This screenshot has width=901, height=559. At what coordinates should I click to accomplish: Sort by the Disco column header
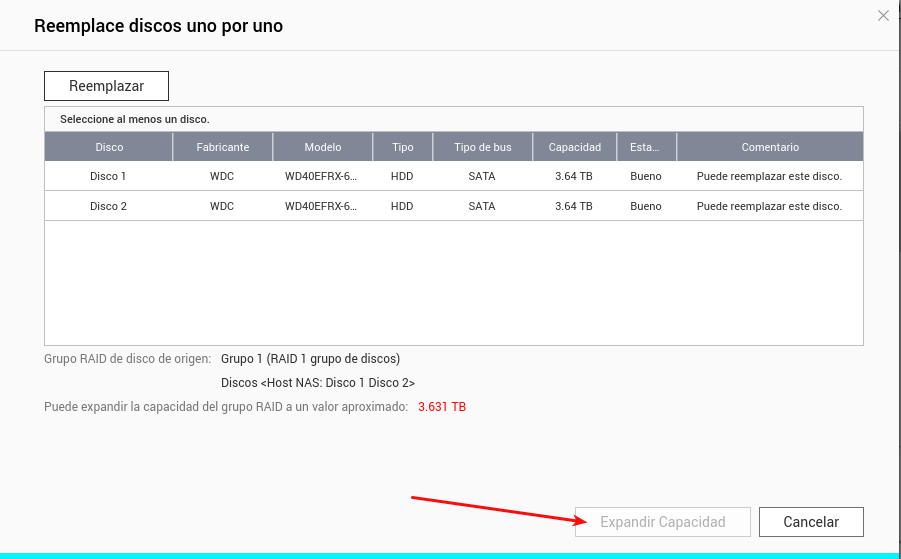[109, 147]
